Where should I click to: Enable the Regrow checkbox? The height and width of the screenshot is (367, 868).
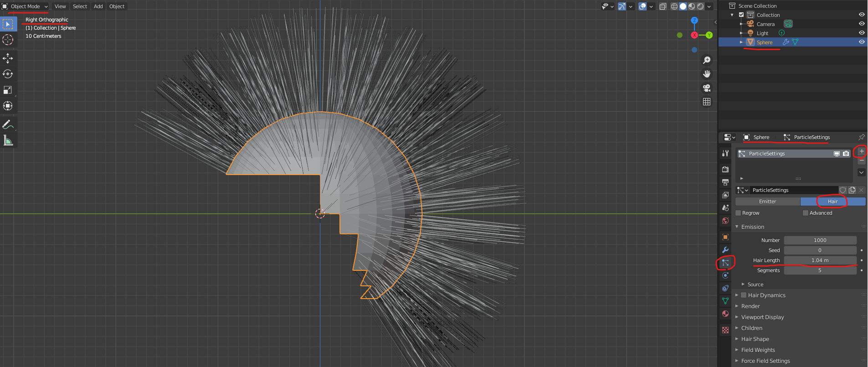click(x=739, y=213)
